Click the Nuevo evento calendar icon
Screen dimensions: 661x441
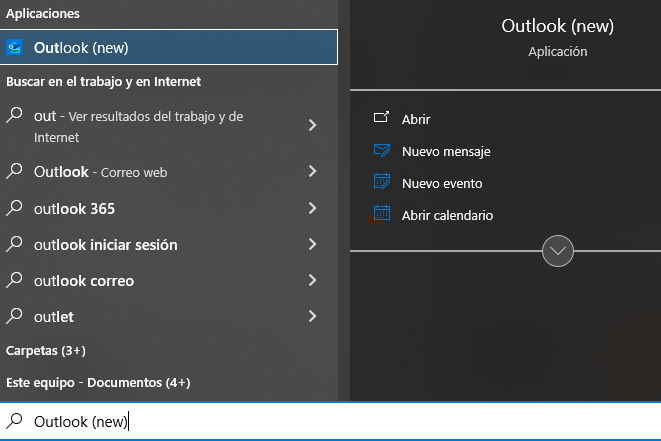click(382, 181)
